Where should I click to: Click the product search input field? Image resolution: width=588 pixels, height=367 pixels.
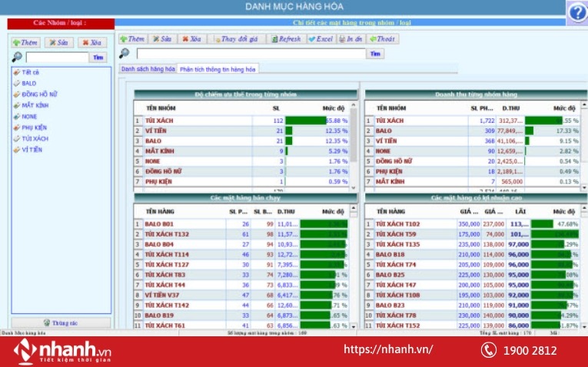tap(251, 54)
